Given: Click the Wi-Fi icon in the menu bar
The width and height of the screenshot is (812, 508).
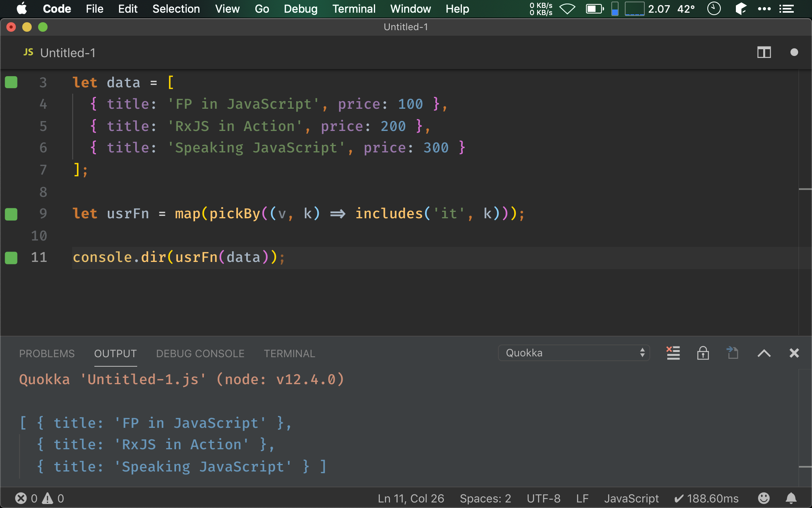Looking at the screenshot, I should coord(567,9).
